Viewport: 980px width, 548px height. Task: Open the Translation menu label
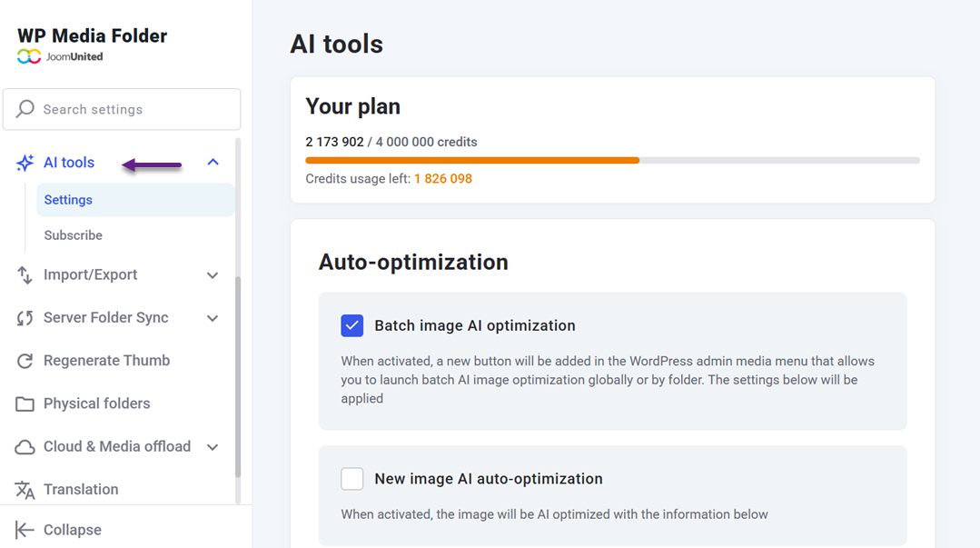point(81,489)
